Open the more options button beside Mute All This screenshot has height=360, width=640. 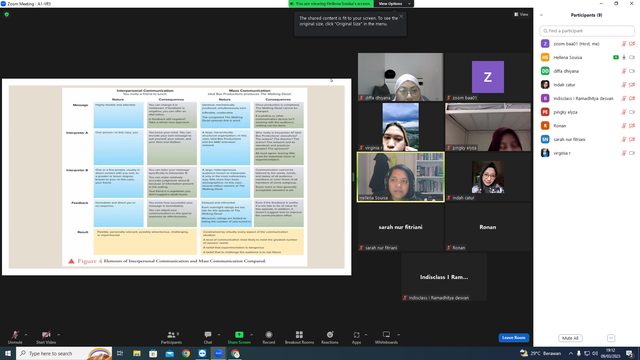tap(611, 338)
